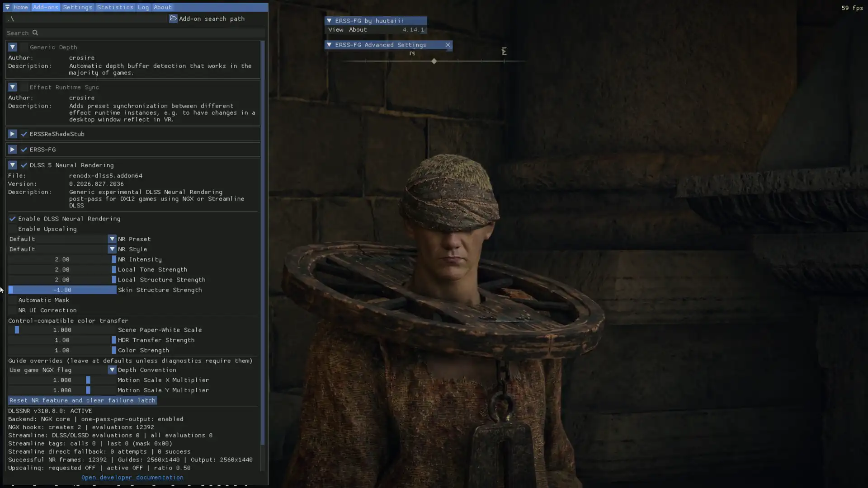Image resolution: width=868 pixels, height=488 pixels.
Task: Enable the NR UI Correction checkbox
Action: click(x=12, y=310)
